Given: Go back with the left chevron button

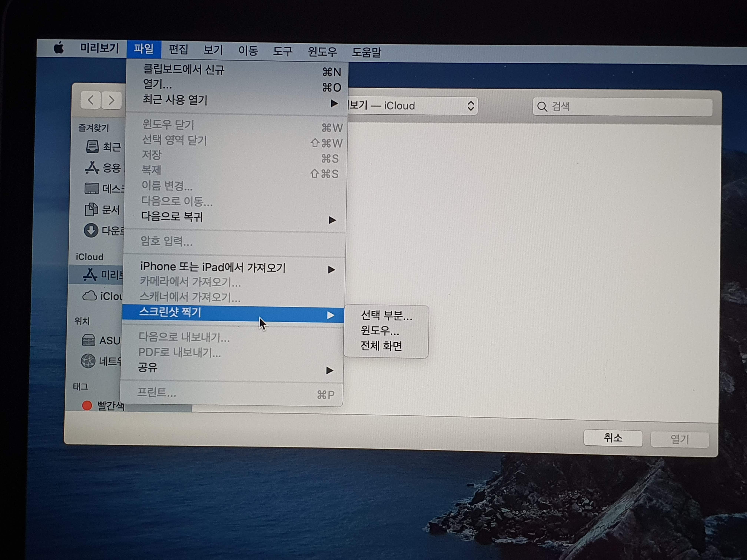Looking at the screenshot, I should pos(91,100).
